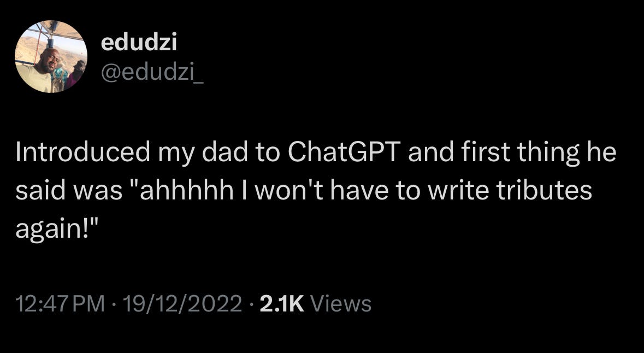Click the Views label
The width and height of the screenshot is (644, 353).
pos(341,304)
